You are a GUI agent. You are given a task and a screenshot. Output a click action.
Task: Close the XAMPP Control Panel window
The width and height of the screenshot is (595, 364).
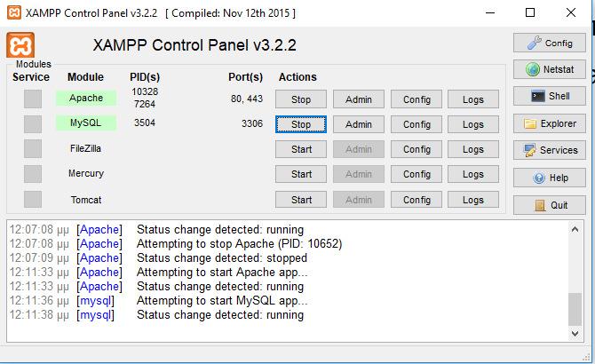pyautogui.click(x=571, y=12)
